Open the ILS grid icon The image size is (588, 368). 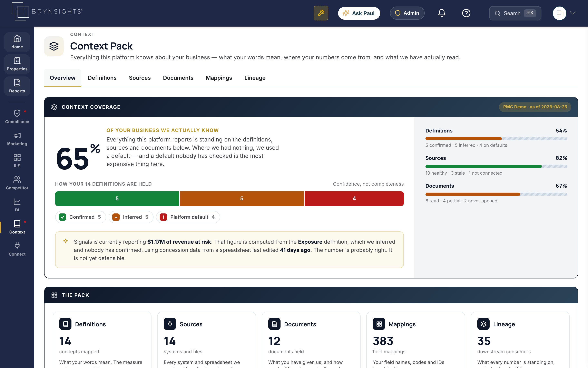(17, 157)
